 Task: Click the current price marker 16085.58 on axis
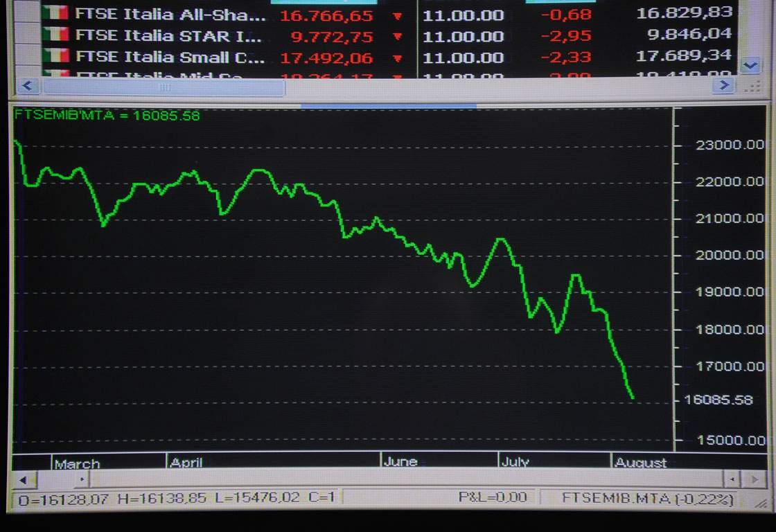[x=718, y=400]
